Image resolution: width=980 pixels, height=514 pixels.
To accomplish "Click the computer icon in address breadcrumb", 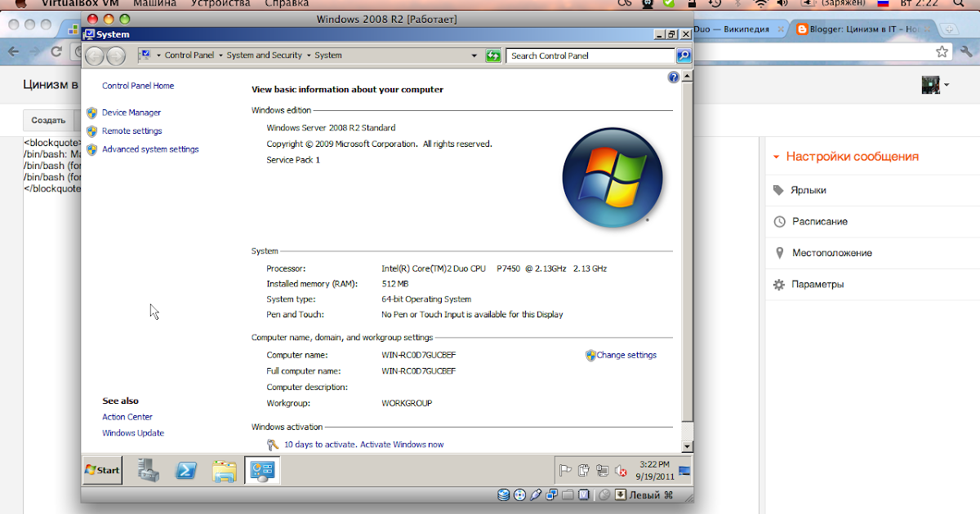I will click(145, 55).
